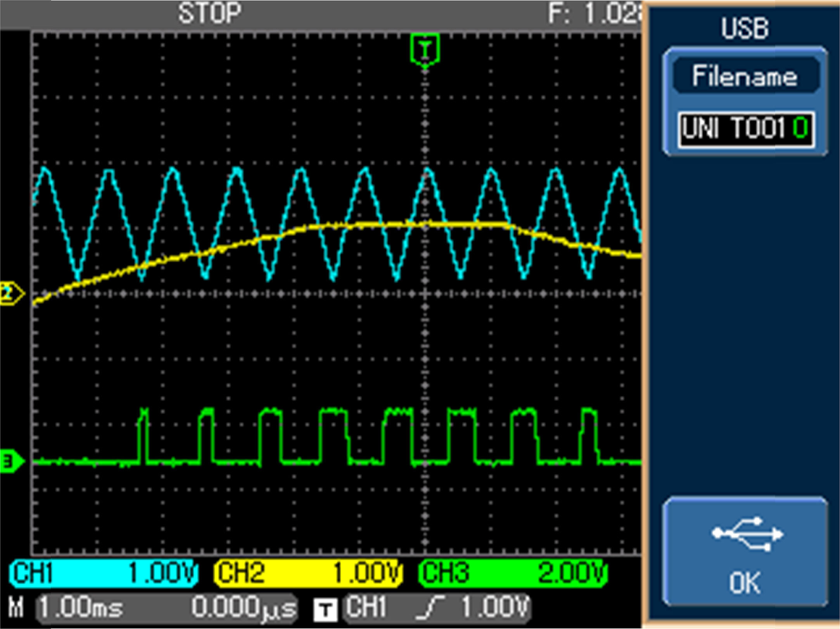
Task: Click the STOP acquisition status label
Action: (x=210, y=14)
